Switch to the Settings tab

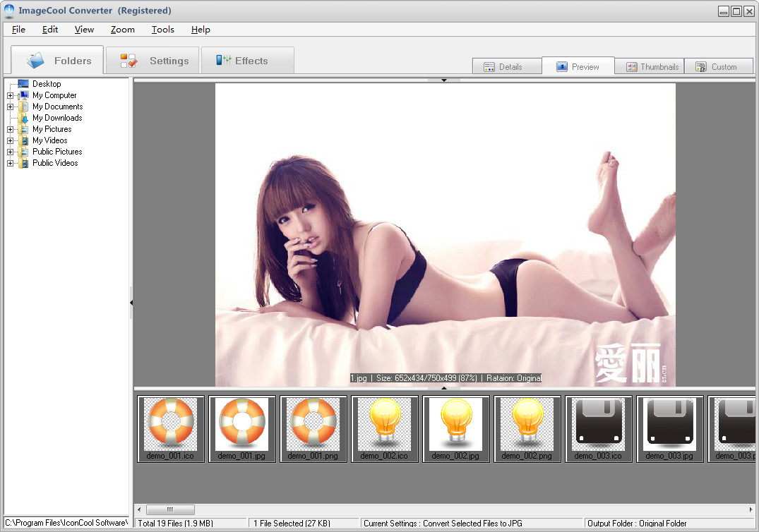click(153, 61)
